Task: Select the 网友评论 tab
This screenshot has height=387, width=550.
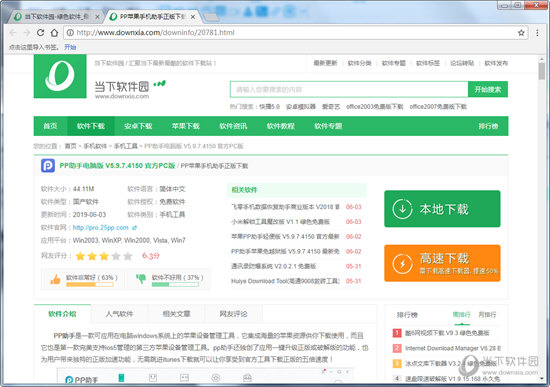Action: [234, 314]
